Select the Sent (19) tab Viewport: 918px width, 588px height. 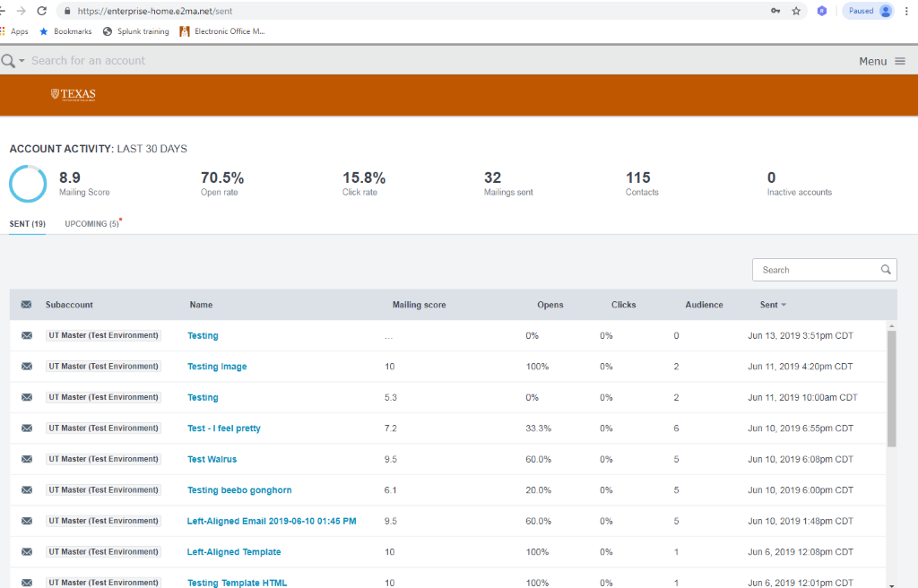(x=28, y=224)
